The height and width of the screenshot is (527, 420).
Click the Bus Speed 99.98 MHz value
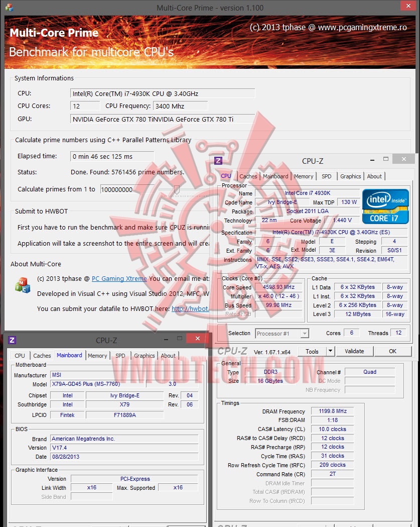pyautogui.click(x=278, y=305)
